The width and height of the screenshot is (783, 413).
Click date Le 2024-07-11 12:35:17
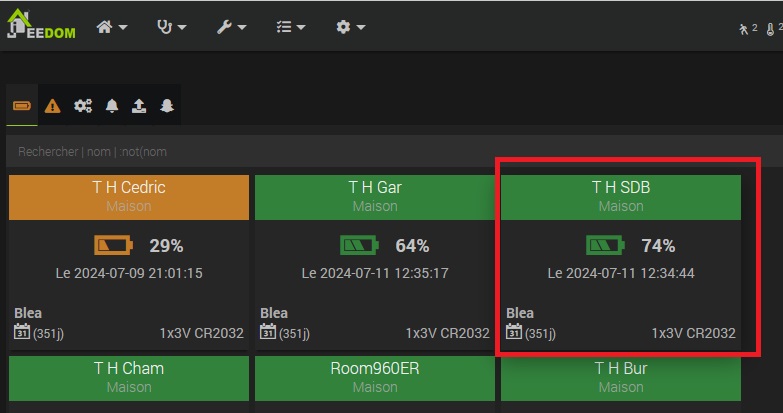click(x=375, y=273)
